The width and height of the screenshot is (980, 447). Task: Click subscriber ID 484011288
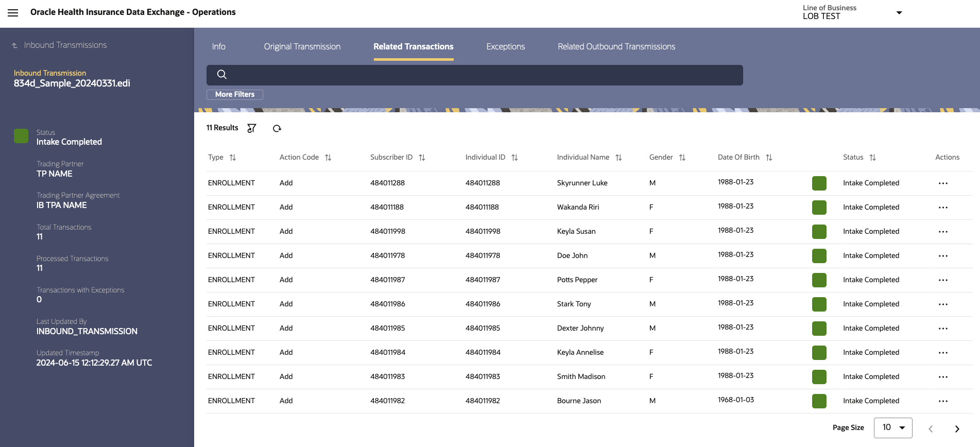coord(387,183)
